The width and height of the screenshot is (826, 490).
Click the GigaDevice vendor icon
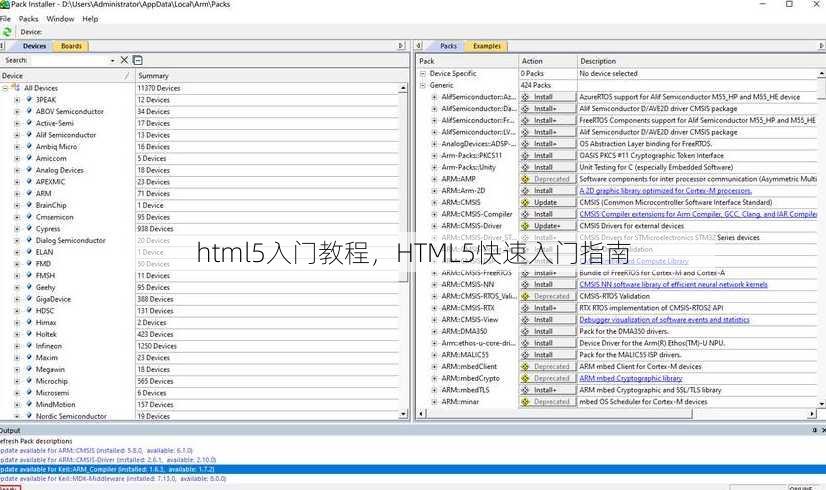tap(30, 299)
